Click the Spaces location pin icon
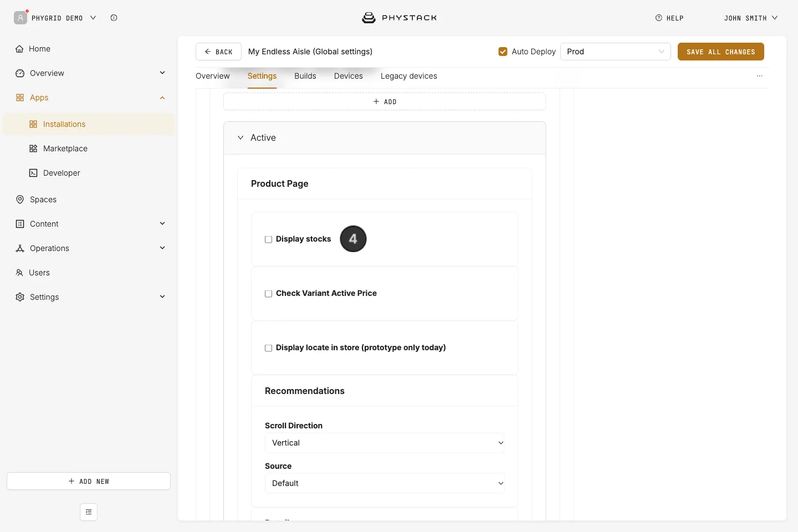Screen dimensions: 798x532 click(20, 199)
